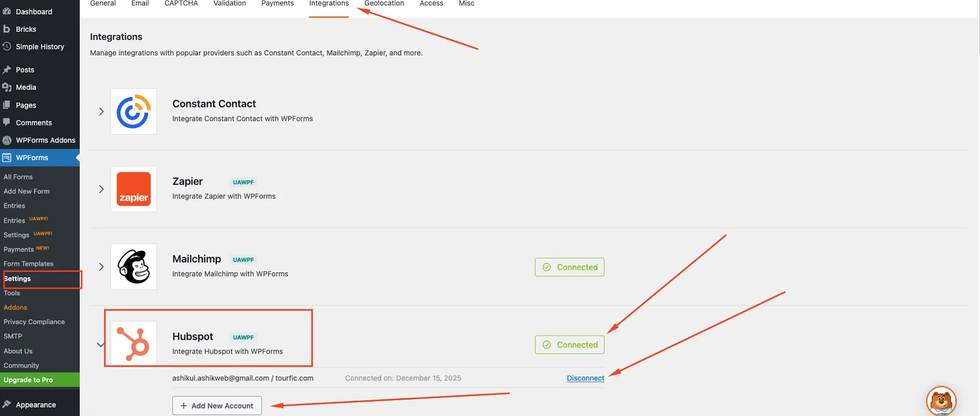Collapse the Hubspot integration section
This screenshot has width=980, height=416.
point(100,344)
